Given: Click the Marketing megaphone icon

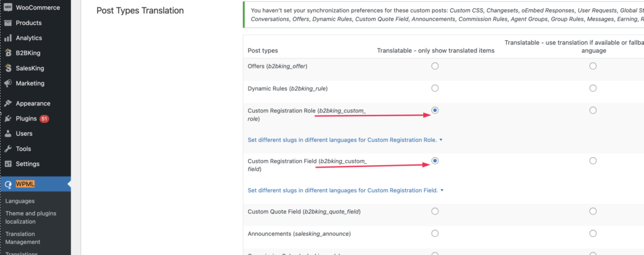Looking at the screenshot, I should tap(8, 84).
